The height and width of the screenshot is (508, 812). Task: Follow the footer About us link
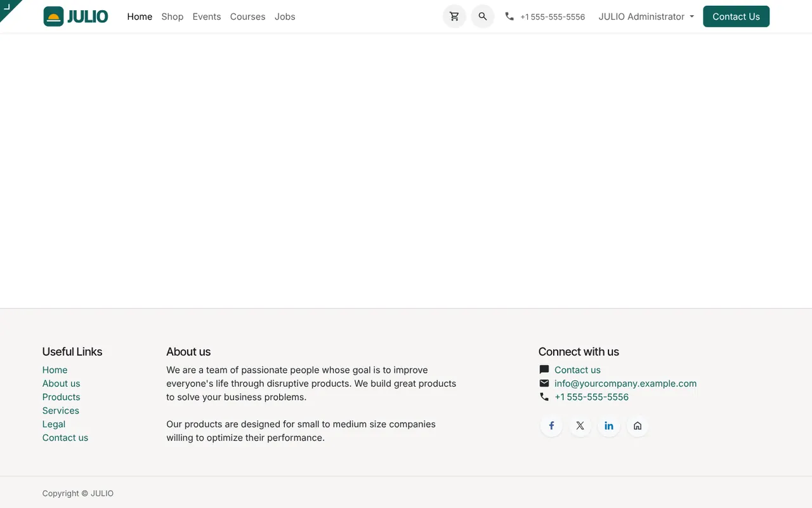point(61,384)
